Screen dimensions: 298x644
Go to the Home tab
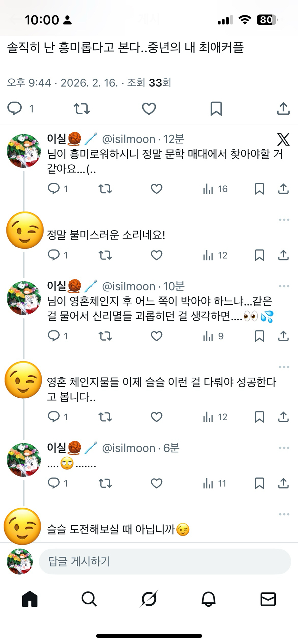30,599
